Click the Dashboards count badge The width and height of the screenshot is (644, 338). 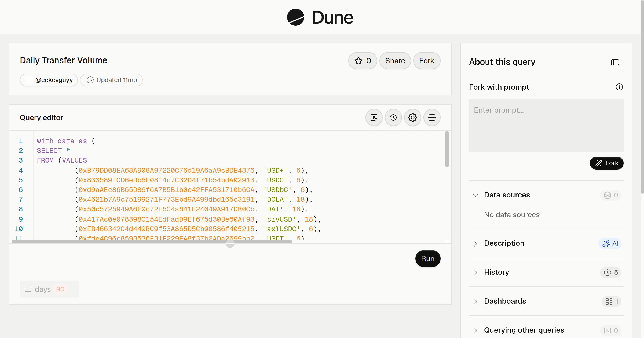(x=612, y=301)
